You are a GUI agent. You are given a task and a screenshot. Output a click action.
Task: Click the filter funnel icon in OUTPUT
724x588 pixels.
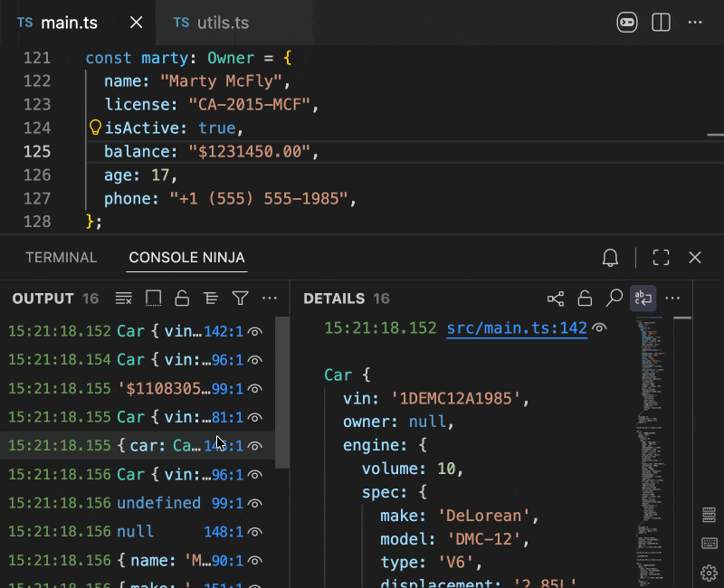coord(240,299)
